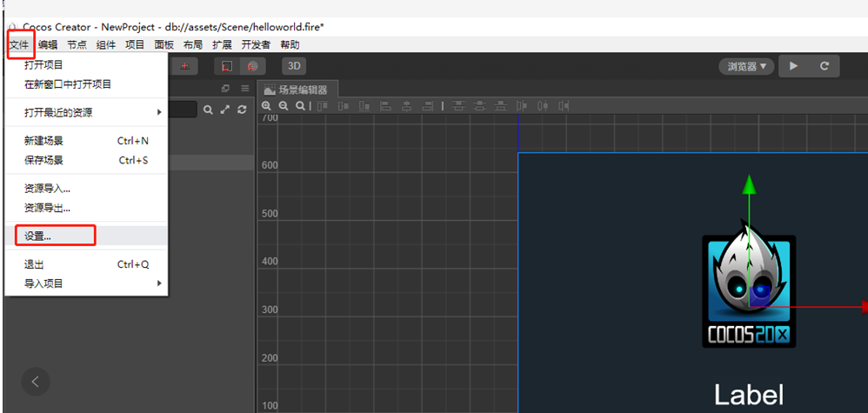Grab the green Y-axis move arrow

click(x=749, y=184)
